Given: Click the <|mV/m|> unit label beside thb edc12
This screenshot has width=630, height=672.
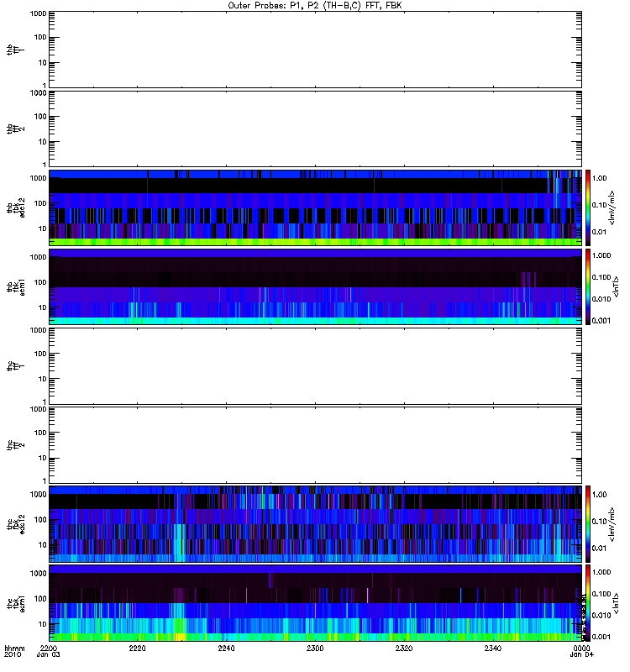Looking at the screenshot, I should [612, 207].
